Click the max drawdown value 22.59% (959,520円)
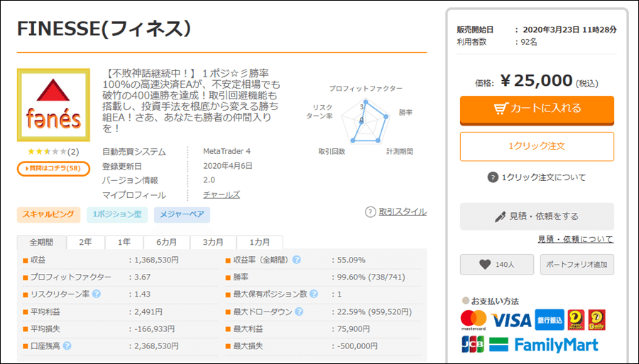 click(x=374, y=312)
